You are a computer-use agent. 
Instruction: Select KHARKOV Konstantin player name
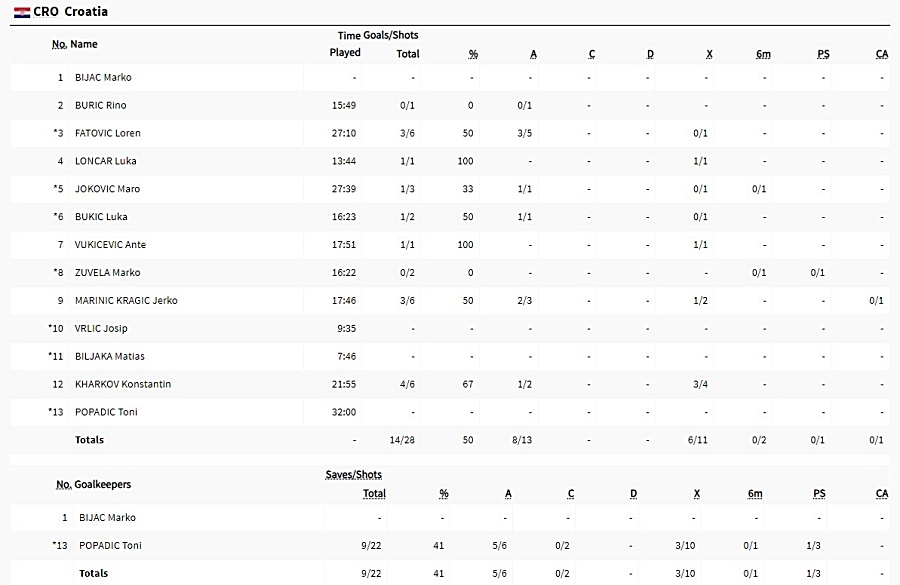(123, 384)
